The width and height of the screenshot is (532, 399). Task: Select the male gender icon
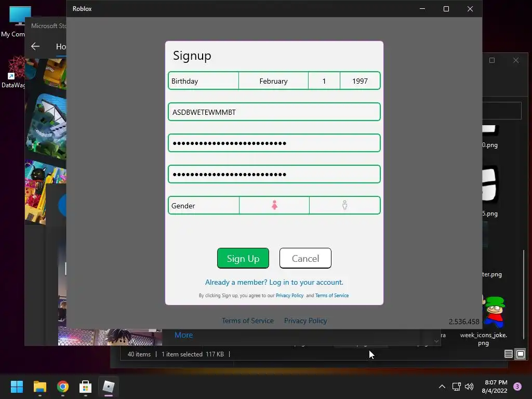coord(345,205)
